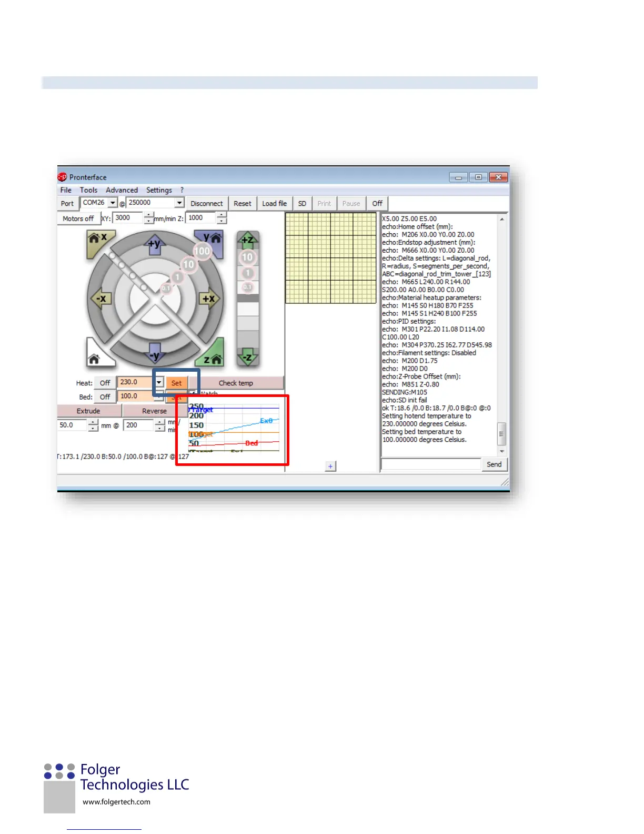Click the grayed-out Pause button
This screenshot has height=834, width=644.
(351, 204)
